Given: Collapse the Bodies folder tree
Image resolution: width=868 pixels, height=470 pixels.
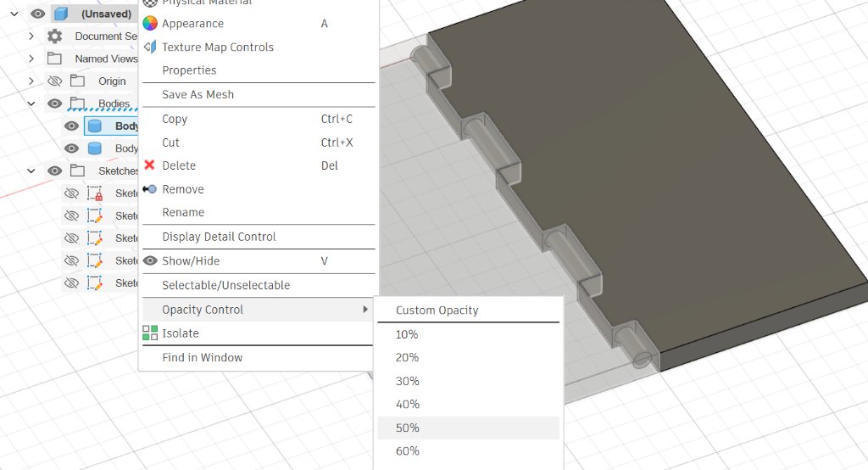Looking at the screenshot, I should click(31, 104).
